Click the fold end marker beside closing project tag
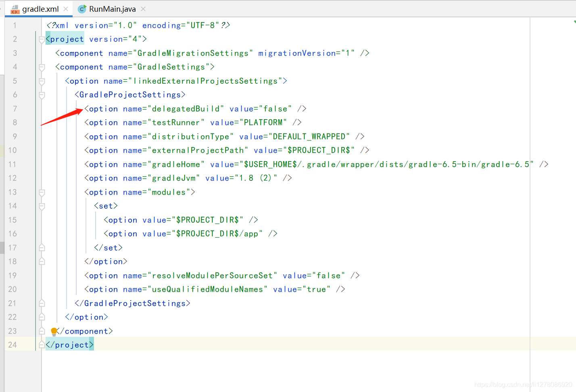Screen dimensions: 576x392 point(42,345)
